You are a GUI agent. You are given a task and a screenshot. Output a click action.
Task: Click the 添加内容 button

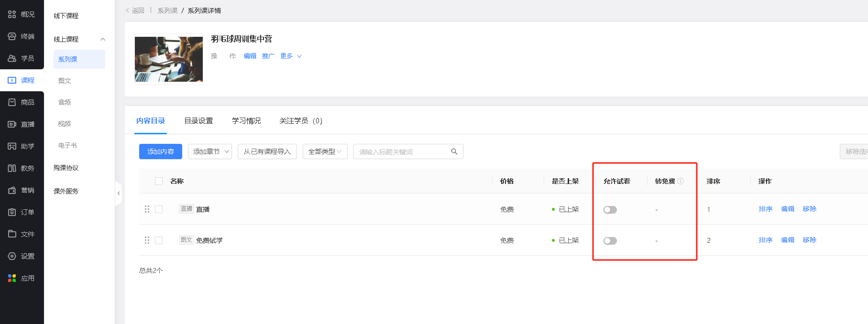(x=161, y=151)
